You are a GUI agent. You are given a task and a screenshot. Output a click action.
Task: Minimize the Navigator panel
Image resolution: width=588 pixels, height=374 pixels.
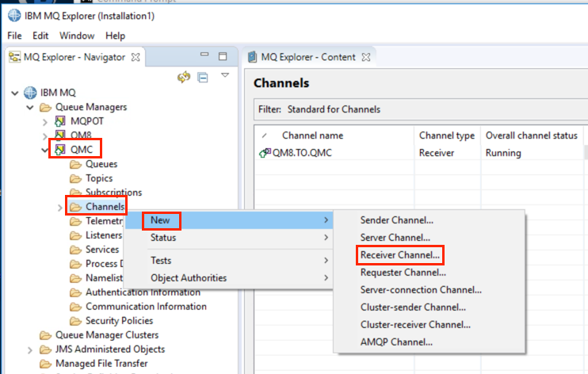point(204,55)
